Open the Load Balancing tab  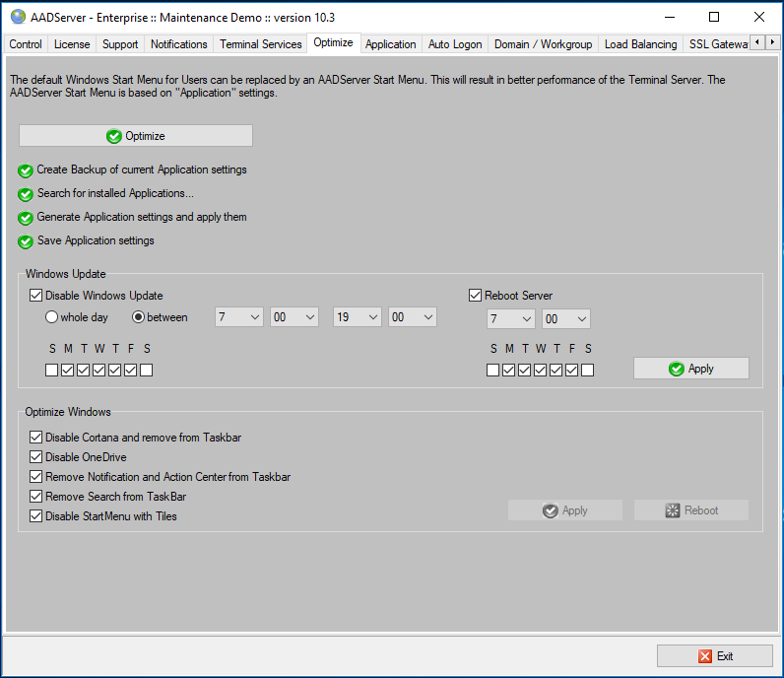point(640,44)
